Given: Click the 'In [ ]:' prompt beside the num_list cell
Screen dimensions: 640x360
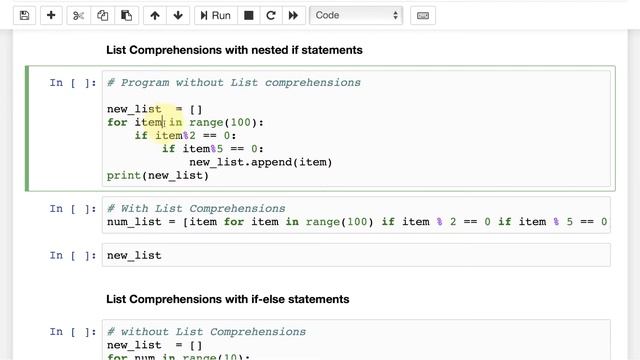Looking at the screenshot, I should coord(73,209).
